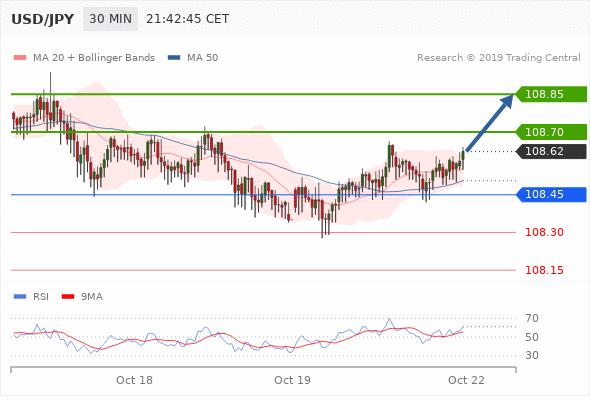Click the red 108.15 support label
Image resolution: width=590 pixels, height=400 pixels.
(544, 270)
